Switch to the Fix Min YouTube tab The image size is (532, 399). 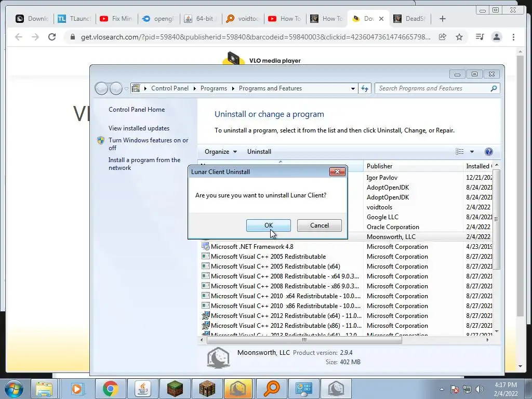117,19
